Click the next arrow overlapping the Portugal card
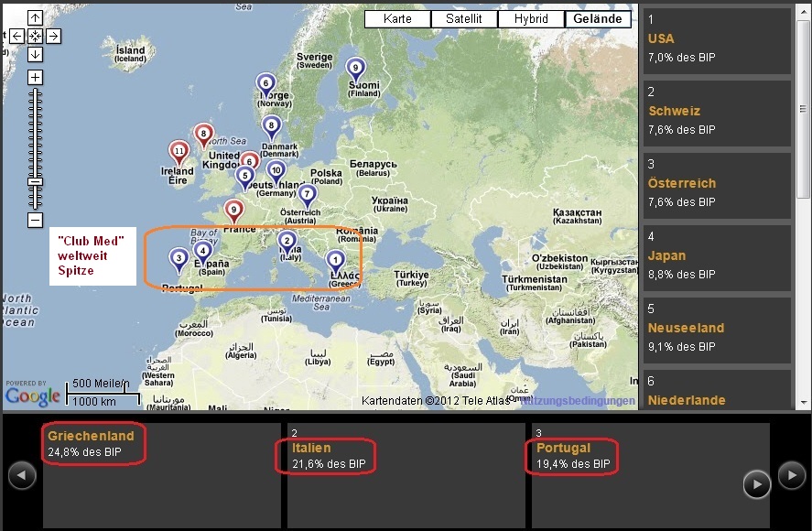 pyautogui.click(x=756, y=484)
